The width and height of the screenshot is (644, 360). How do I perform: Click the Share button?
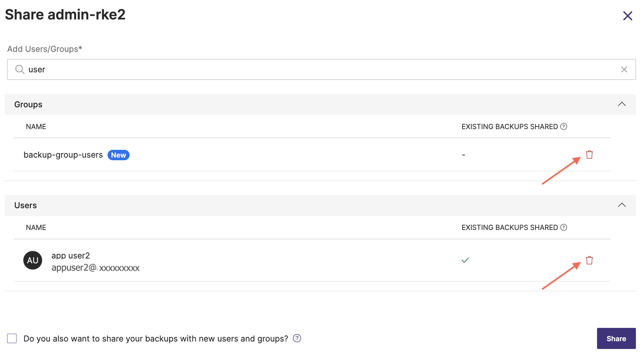(x=616, y=338)
